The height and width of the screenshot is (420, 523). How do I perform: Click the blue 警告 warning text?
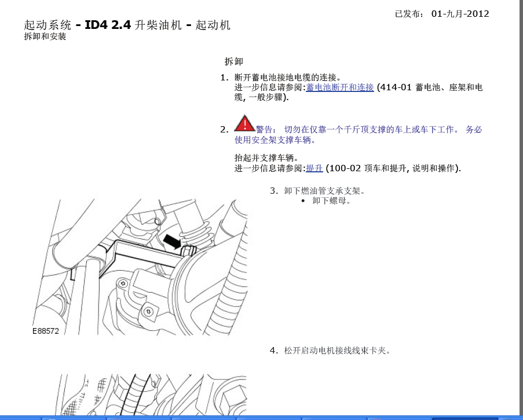point(359,134)
